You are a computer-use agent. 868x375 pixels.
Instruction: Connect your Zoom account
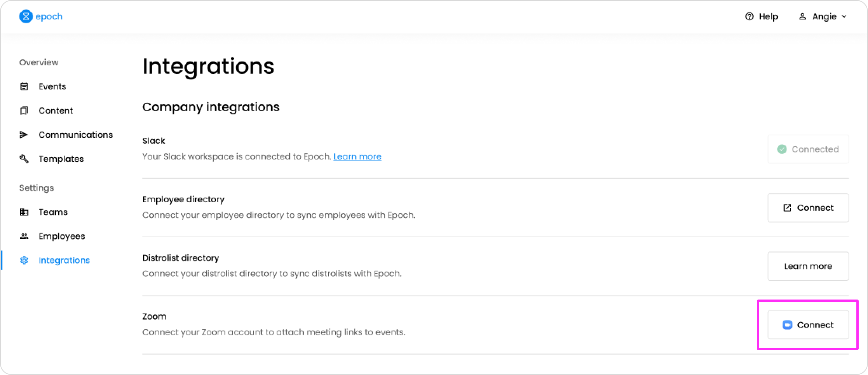click(808, 325)
